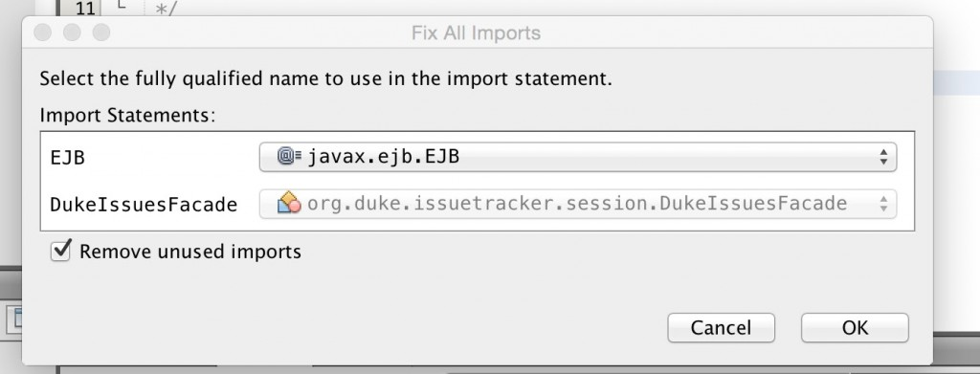980x374 pixels.
Task: Click the partially hidden icon behind the dialog's bottom-left
Action: (15, 319)
